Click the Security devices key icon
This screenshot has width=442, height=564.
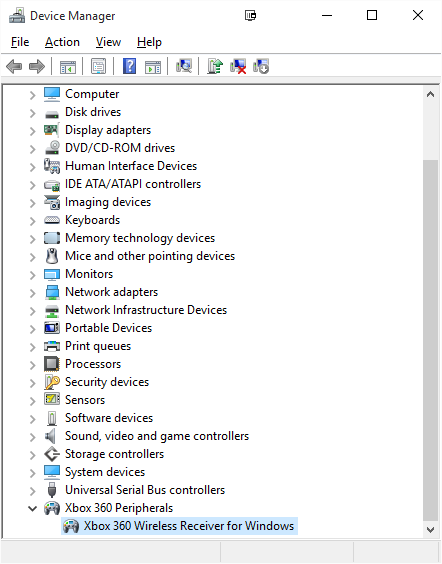52,382
